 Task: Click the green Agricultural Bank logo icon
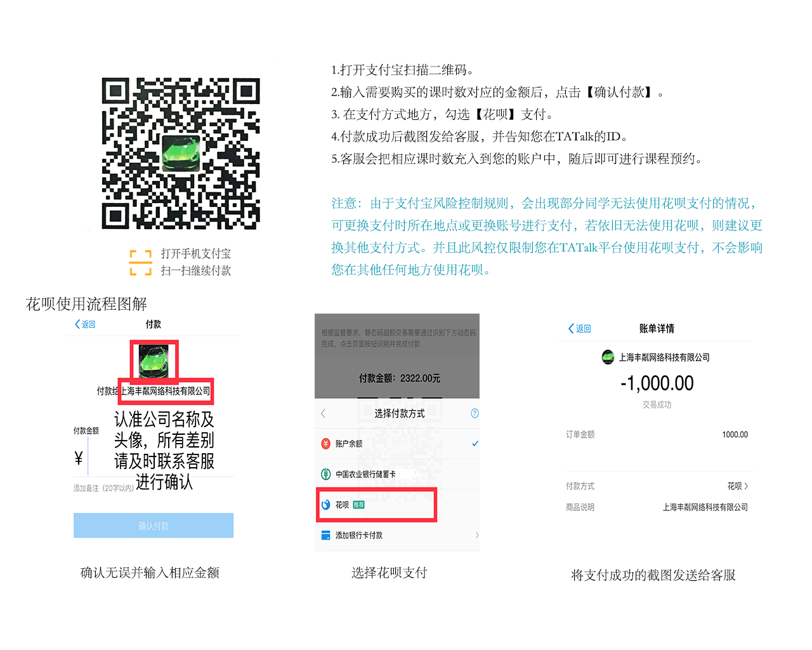(326, 474)
